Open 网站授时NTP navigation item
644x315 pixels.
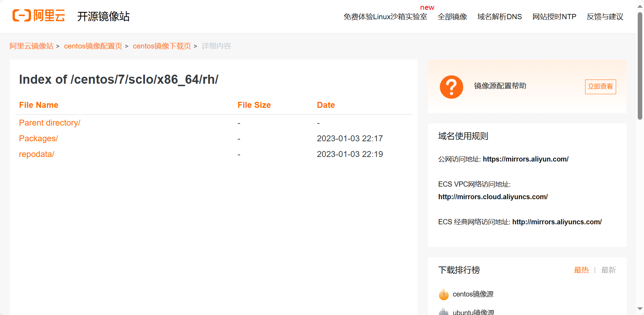[554, 17]
